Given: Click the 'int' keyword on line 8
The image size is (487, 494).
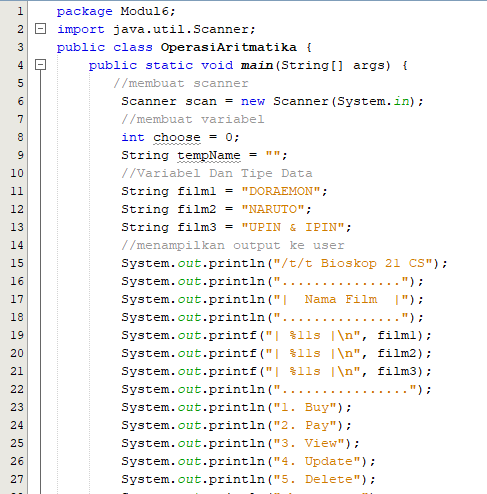Looking at the screenshot, I should point(133,137).
